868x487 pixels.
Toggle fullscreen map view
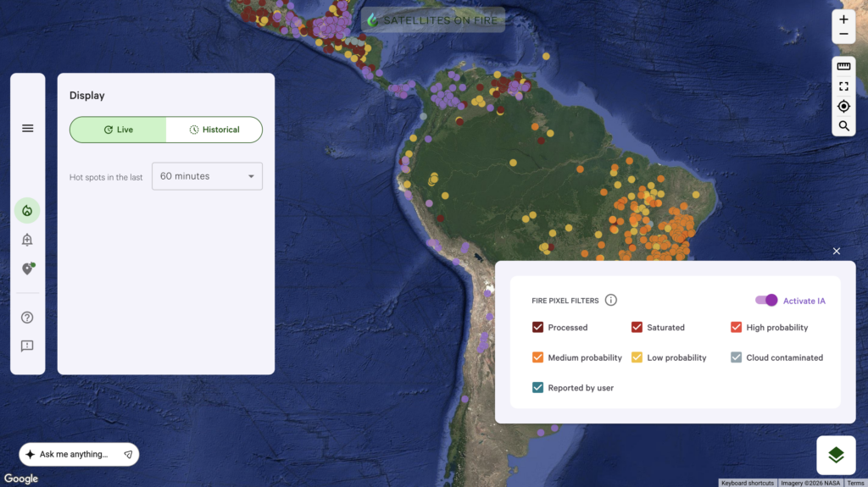843,86
